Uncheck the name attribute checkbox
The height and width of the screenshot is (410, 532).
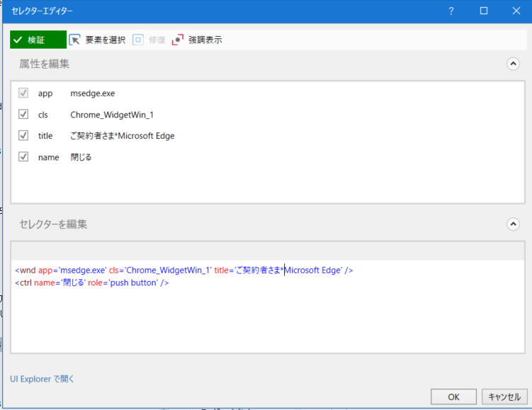point(23,156)
